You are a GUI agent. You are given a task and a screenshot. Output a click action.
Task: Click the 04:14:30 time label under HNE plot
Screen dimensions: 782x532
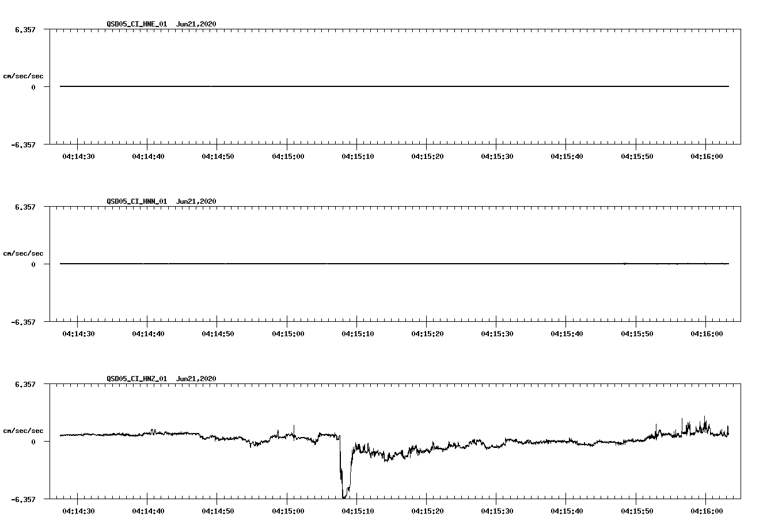(78, 157)
